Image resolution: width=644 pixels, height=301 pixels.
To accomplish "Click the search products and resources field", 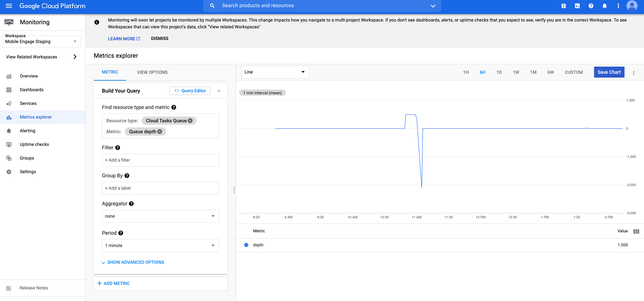I will (x=321, y=6).
